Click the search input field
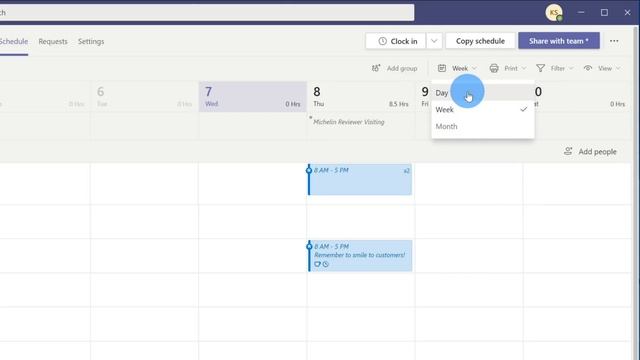 click(x=207, y=12)
